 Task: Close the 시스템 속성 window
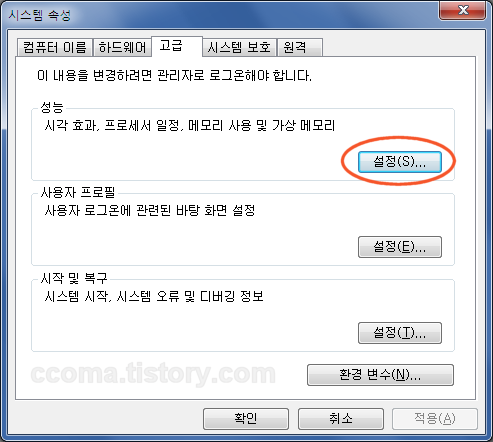pos(462,10)
